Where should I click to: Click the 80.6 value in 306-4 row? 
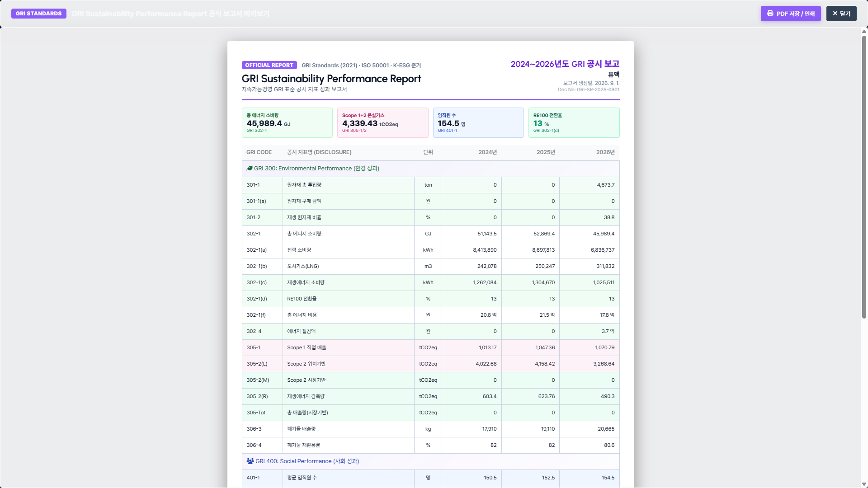[609, 445]
